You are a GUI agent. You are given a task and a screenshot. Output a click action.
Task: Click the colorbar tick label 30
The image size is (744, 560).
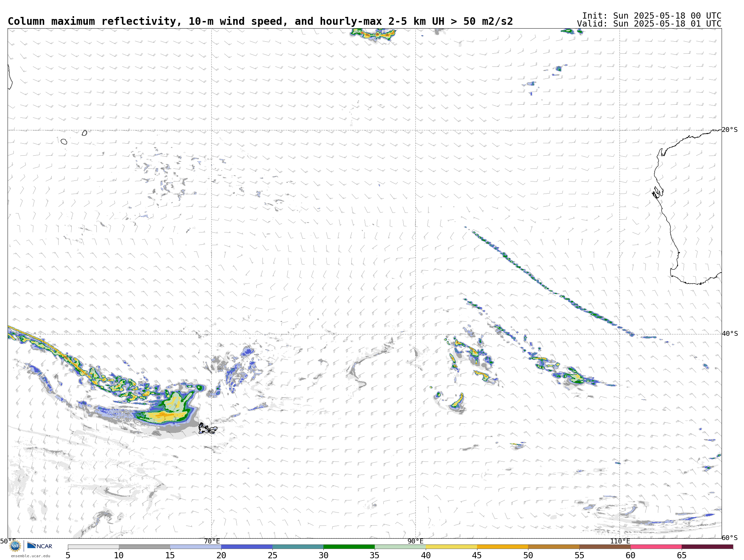point(323,556)
